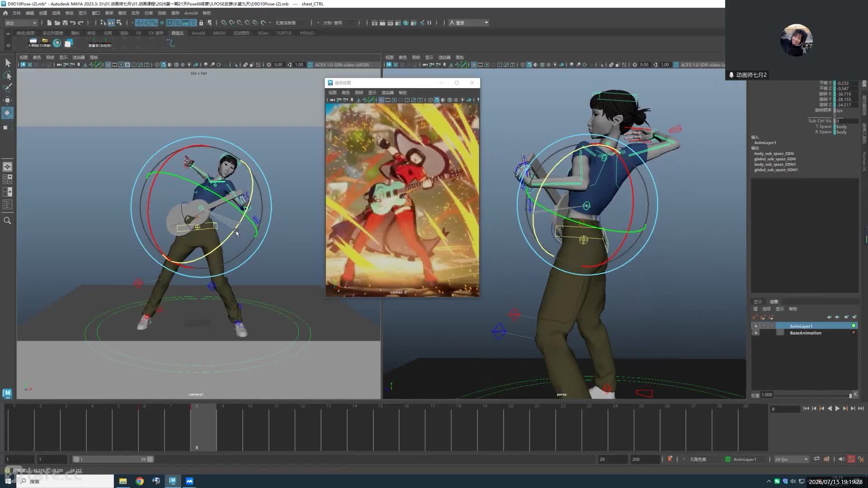Redo the last action
Viewport: 868px width, 488px height.
(81, 23)
